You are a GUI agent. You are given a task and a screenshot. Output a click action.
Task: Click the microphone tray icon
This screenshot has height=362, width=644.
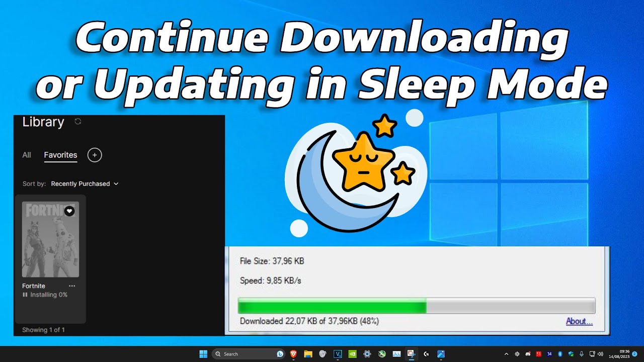pos(582,354)
